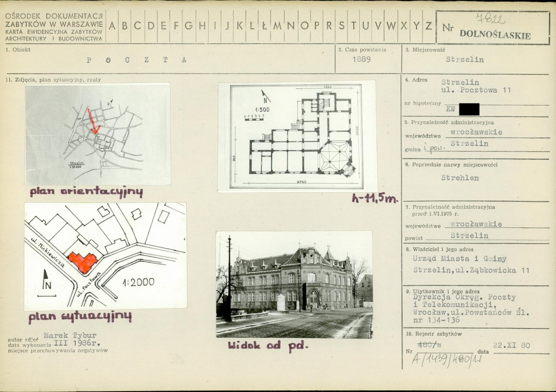Select letter P in the alphabet strip
The width and height of the screenshot is (556, 392).
[317, 26]
